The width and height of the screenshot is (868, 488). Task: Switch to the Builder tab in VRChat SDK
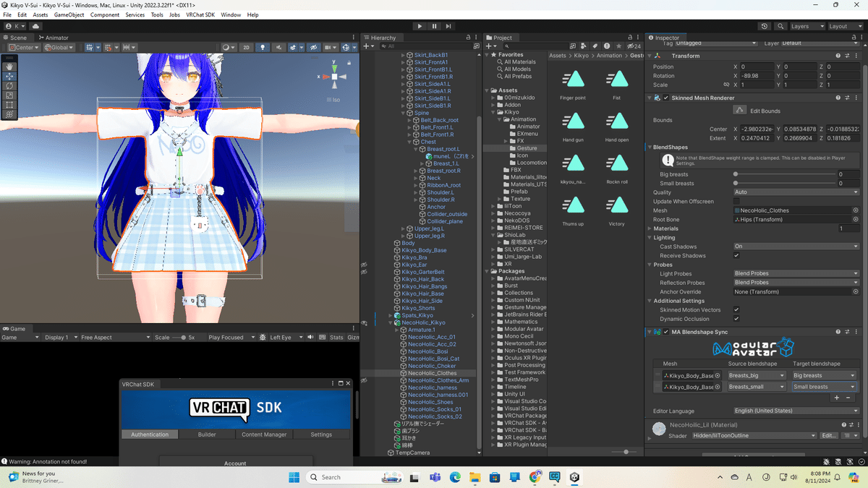click(207, 435)
